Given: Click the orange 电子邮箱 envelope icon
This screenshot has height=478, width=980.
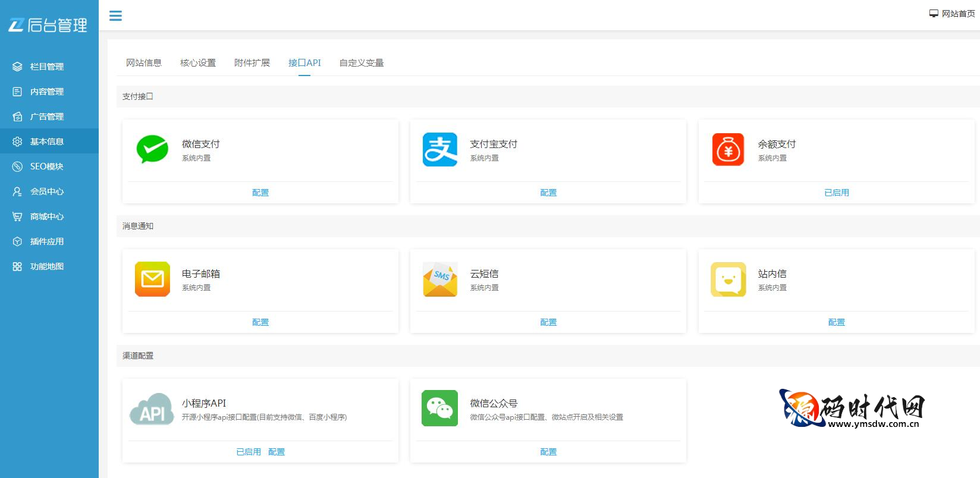Looking at the screenshot, I should [x=152, y=279].
